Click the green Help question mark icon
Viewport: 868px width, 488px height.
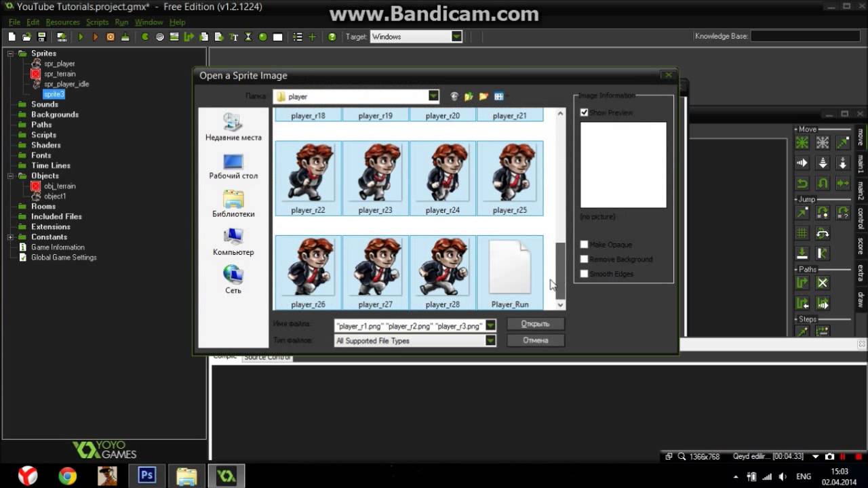(332, 37)
